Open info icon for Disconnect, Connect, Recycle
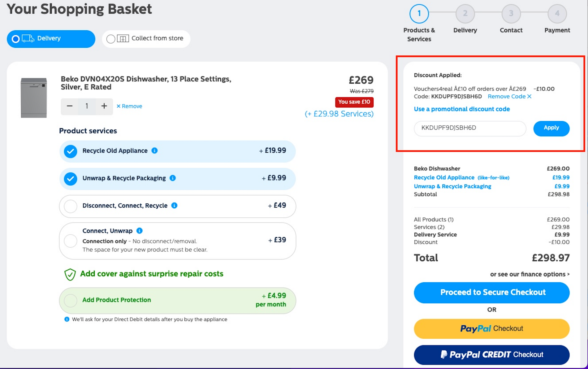Viewport: 588px width, 369px height. [174, 206]
